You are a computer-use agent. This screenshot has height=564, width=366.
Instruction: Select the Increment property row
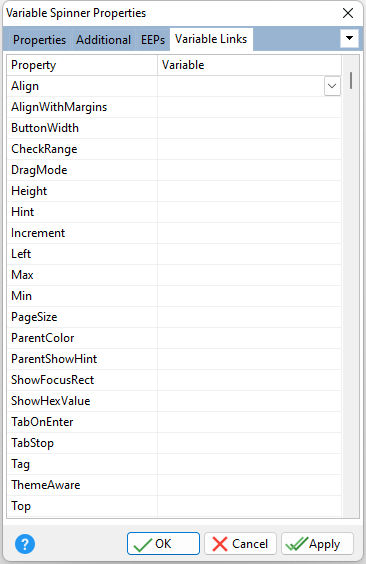[x=174, y=233]
